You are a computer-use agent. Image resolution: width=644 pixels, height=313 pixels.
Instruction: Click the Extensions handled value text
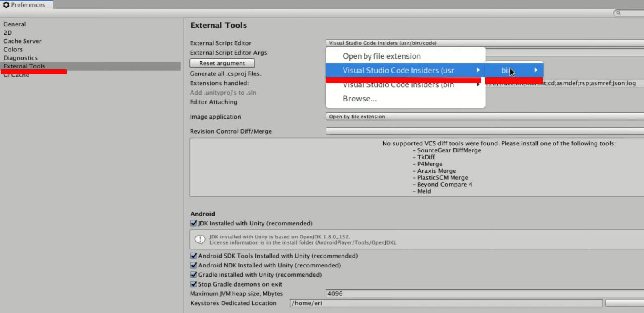pos(561,83)
